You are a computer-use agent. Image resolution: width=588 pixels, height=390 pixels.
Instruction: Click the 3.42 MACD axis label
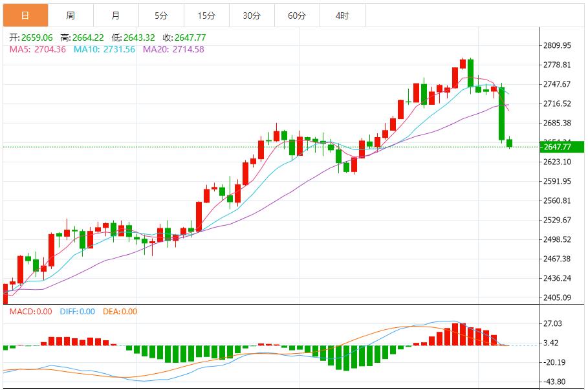pos(551,343)
